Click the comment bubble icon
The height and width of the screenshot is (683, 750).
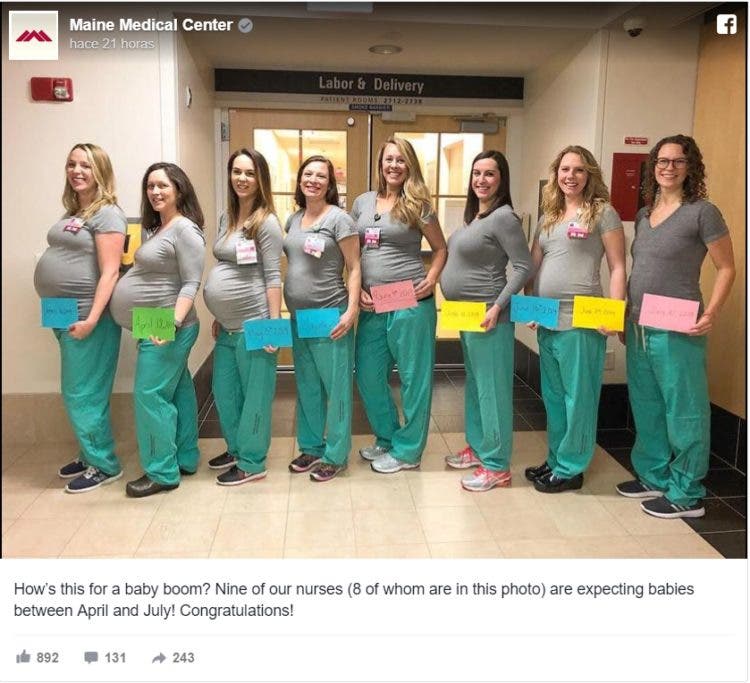91,658
